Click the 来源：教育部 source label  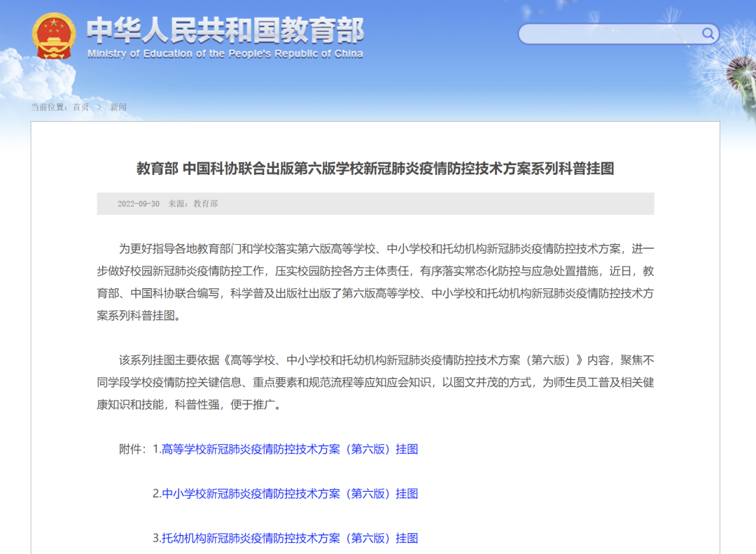pos(193,204)
